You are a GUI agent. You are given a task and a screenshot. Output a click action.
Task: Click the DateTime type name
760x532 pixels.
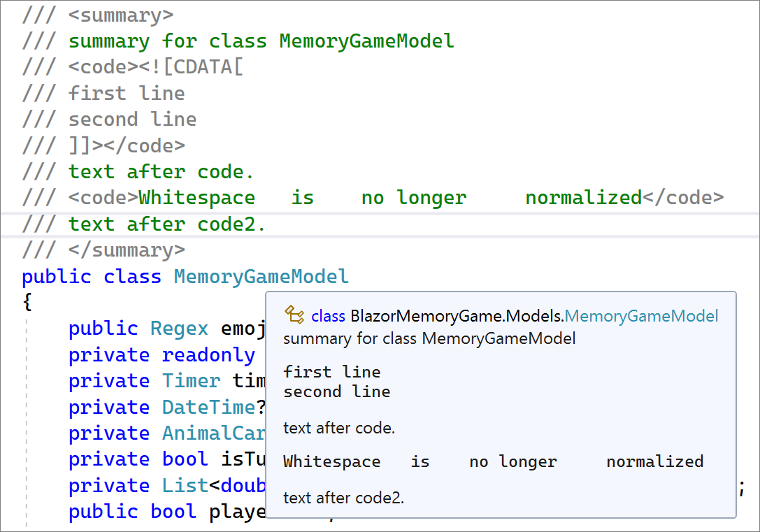[x=208, y=407]
